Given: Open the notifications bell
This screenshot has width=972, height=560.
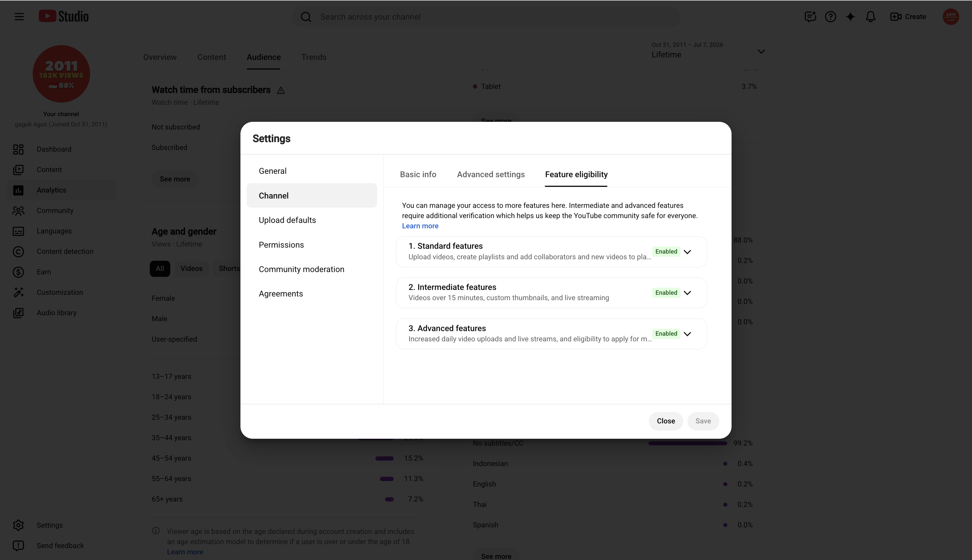Looking at the screenshot, I should tap(870, 16).
